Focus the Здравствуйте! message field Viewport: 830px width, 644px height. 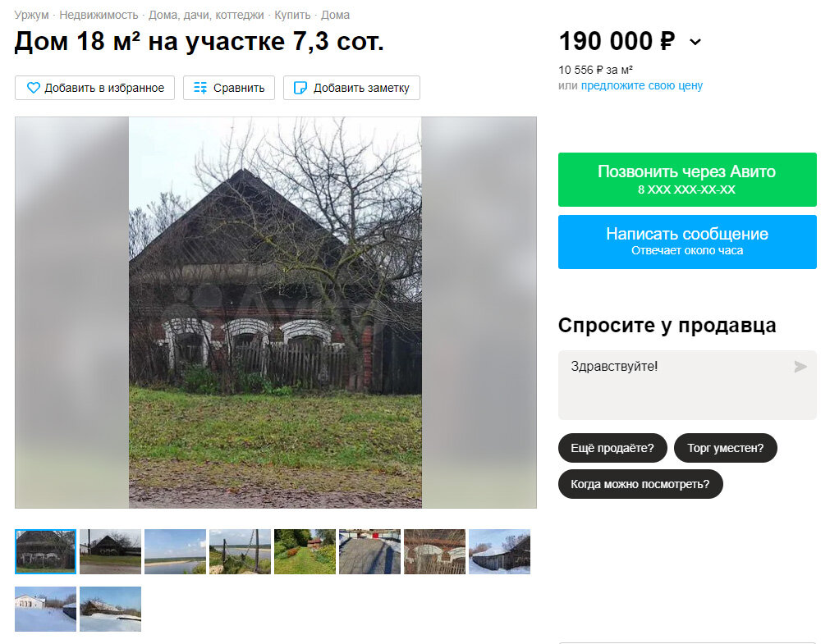tap(687, 386)
